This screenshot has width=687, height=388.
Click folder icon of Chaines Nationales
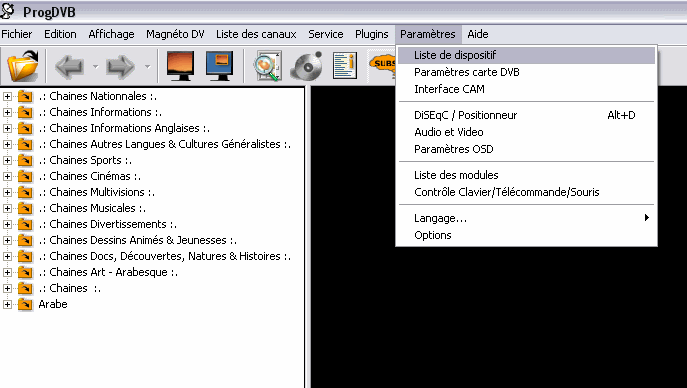(x=25, y=96)
